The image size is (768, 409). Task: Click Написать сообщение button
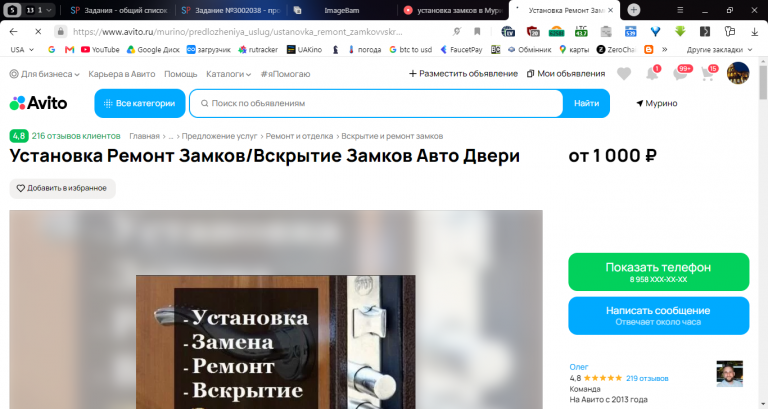tap(658, 315)
